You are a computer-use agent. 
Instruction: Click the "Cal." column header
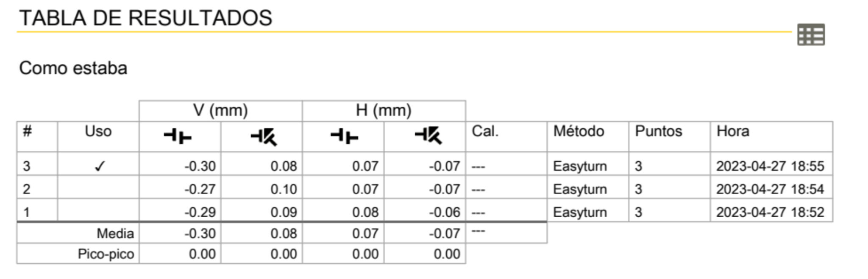(x=485, y=131)
